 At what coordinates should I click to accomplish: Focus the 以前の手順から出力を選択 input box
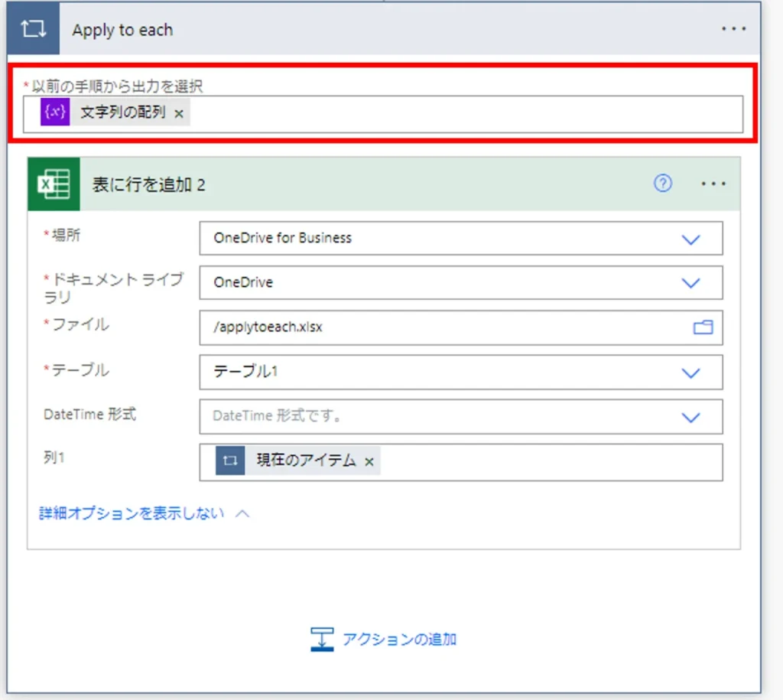point(459,114)
